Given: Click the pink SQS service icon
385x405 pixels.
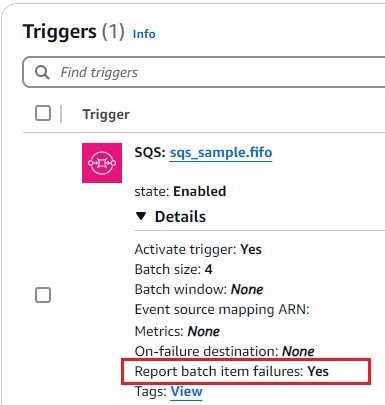Looking at the screenshot, I should pyautogui.click(x=102, y=163).
